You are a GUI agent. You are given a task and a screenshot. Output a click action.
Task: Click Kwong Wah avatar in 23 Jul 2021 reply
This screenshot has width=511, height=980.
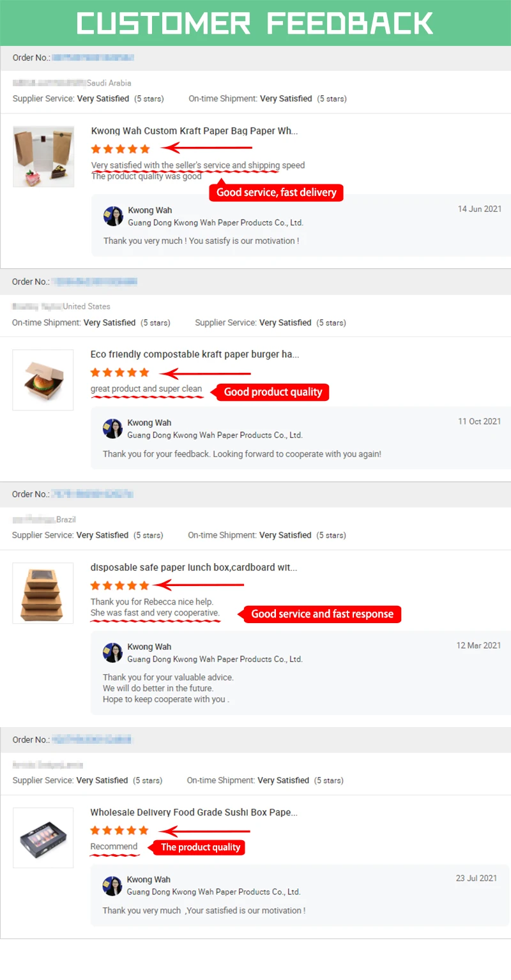coord(112,886)
